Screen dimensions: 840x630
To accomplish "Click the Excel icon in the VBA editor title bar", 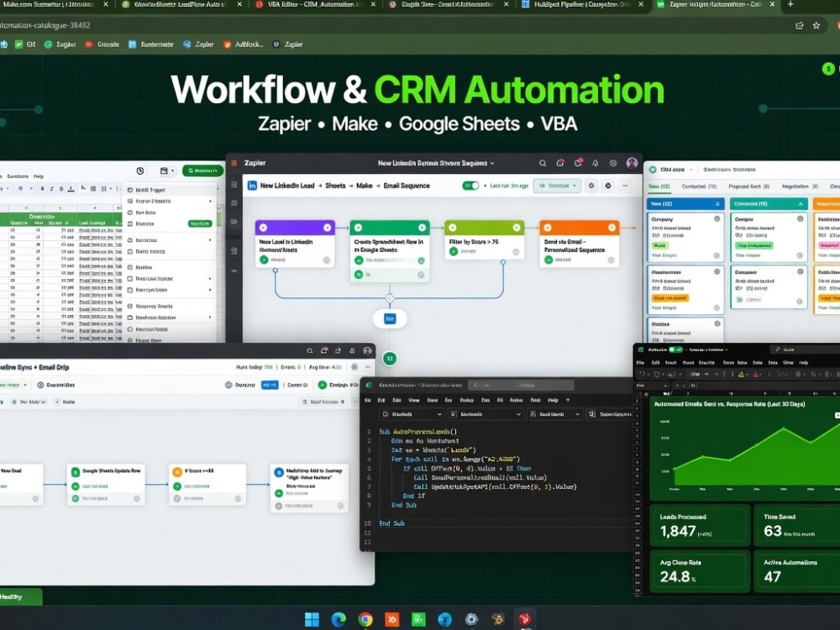I will tap(369, 386).
